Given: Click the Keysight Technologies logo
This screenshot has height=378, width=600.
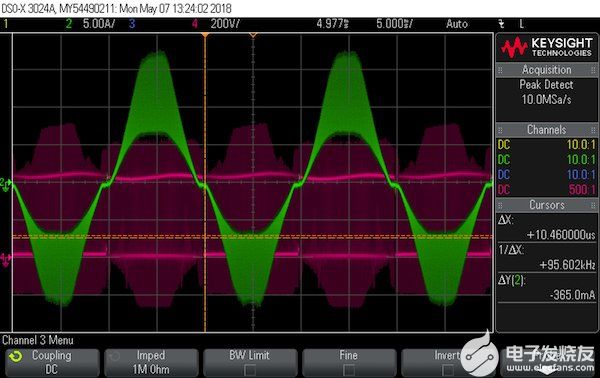Looking at the screenshot, I should 546,47.
